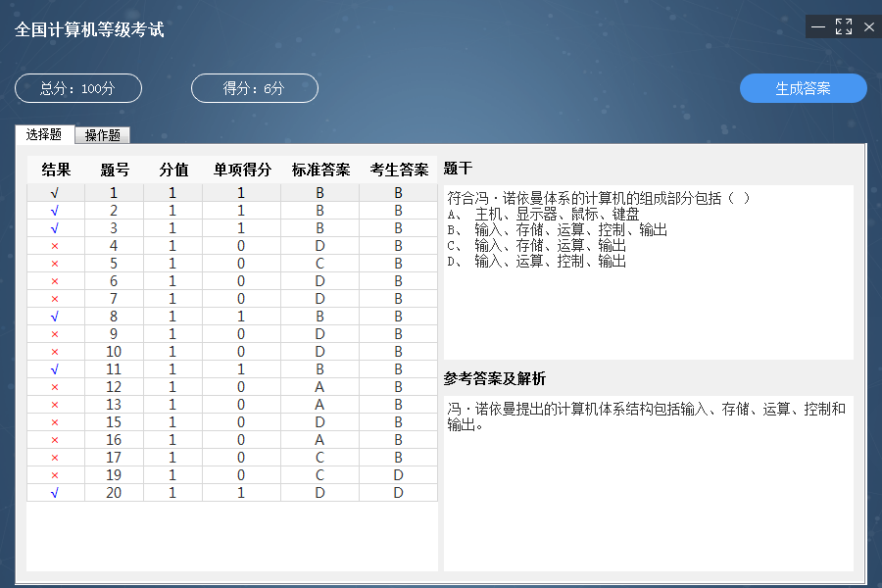This screenshot has height=588, width=882.
Task: Select question number 2 row
Action: tap(231, 211)
